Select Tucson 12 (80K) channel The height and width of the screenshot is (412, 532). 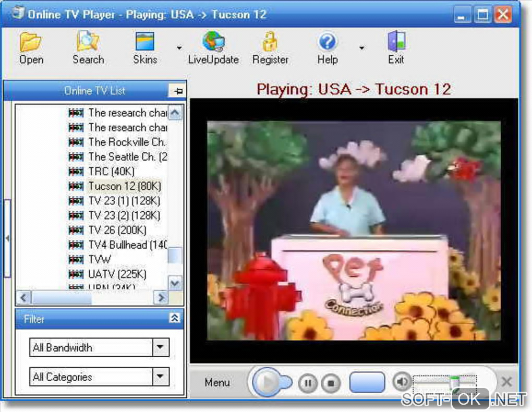click(x=125, y=186)
